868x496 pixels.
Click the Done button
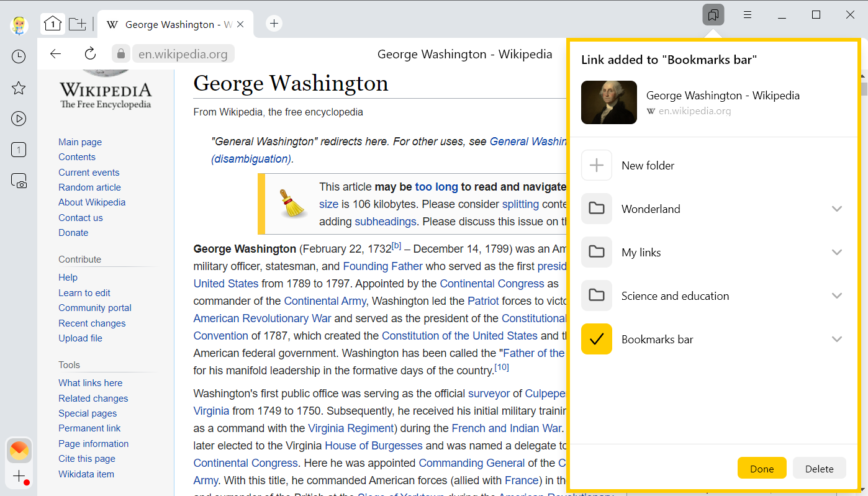click(762, 468)
